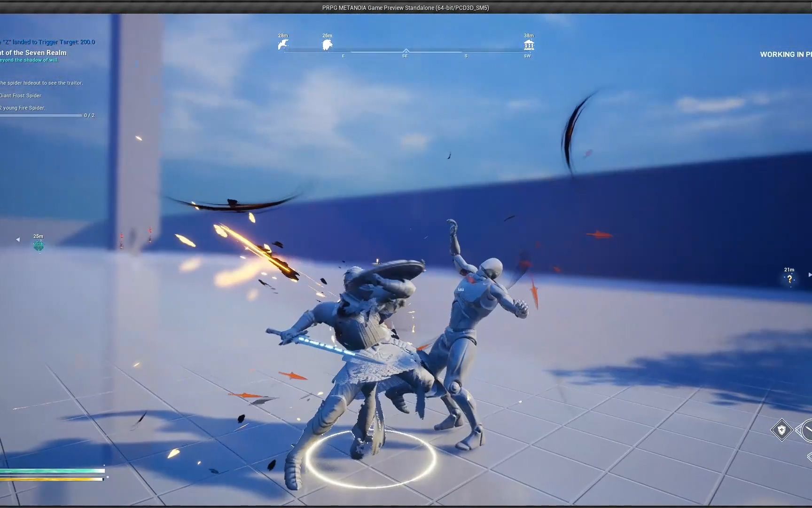Click the left arrow chevron beside 25m marker
The image size is (812, 508).
tap(17, 240)
